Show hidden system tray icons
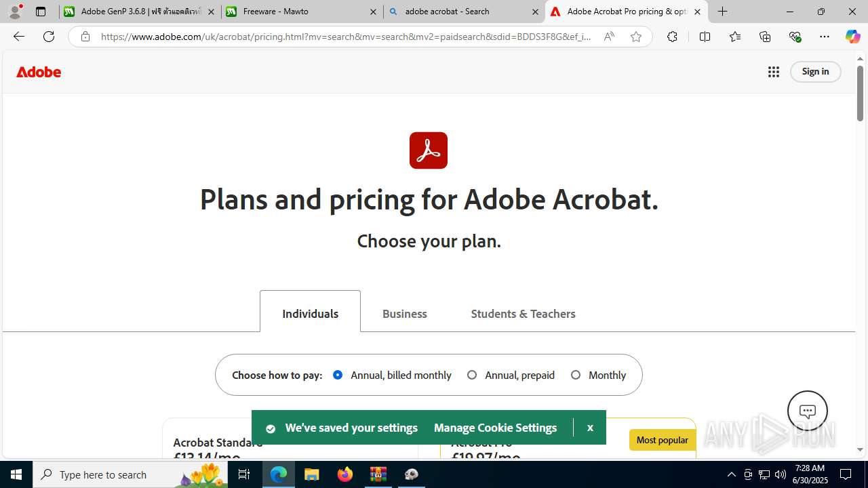This screenshot has width=868, height=488. (731, 474)
